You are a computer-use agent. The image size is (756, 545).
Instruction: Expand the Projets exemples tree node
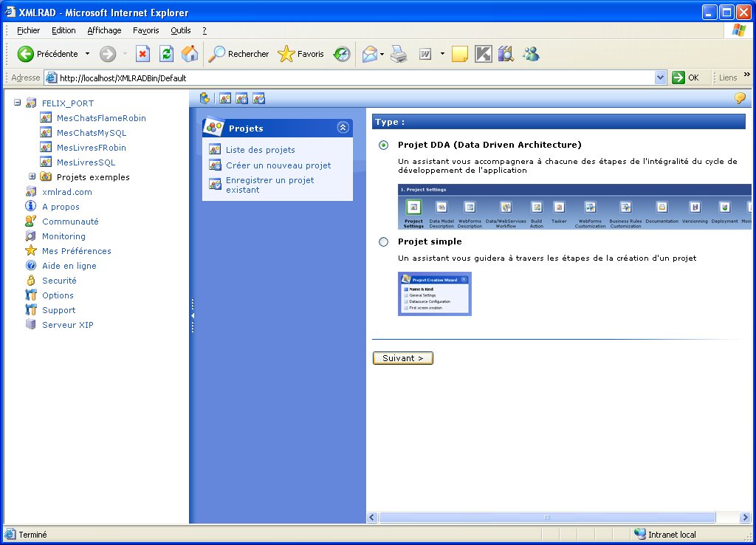(x=32, y=177)
